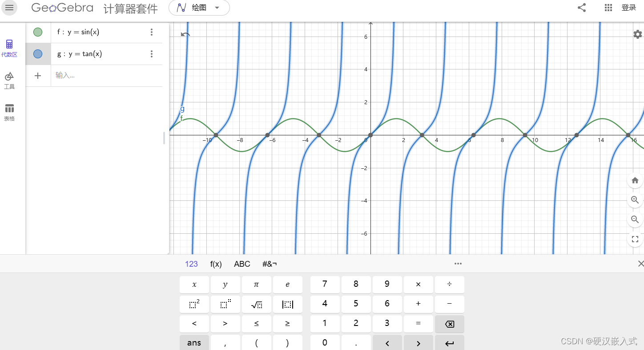Tap the decimal point key
Viewport: 644px width, 350px height.
tap(356, 342)
